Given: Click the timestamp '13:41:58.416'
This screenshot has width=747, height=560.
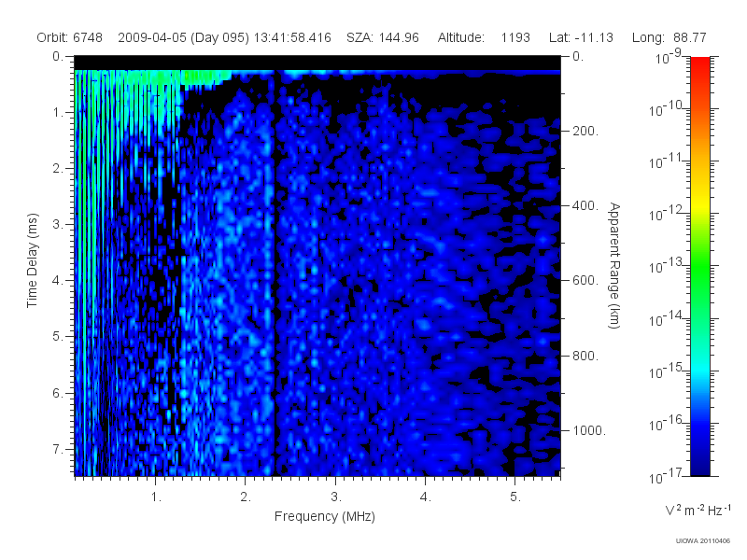Looking at the screenshot, I should click(x=292, y=37).
